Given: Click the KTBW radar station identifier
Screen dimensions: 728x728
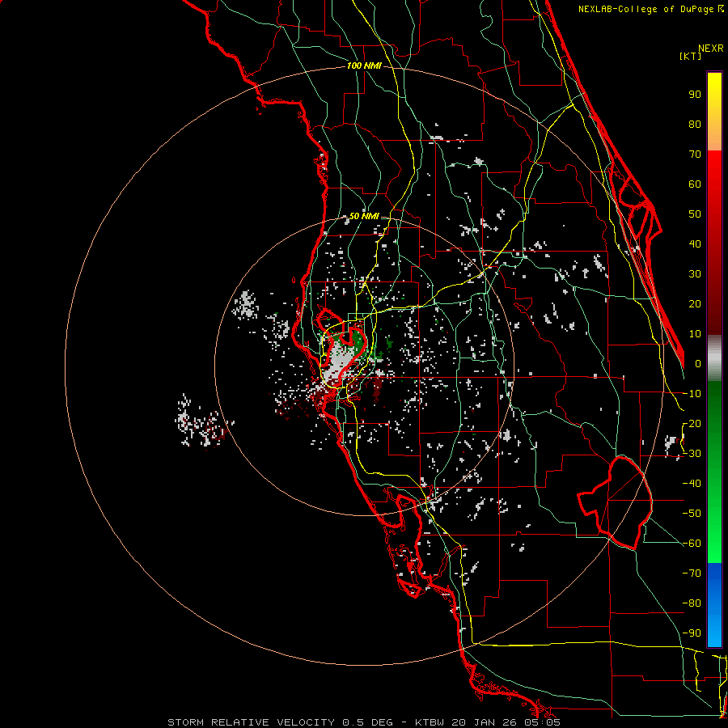Looking at the screenshot, I should (x=432, y=722).
